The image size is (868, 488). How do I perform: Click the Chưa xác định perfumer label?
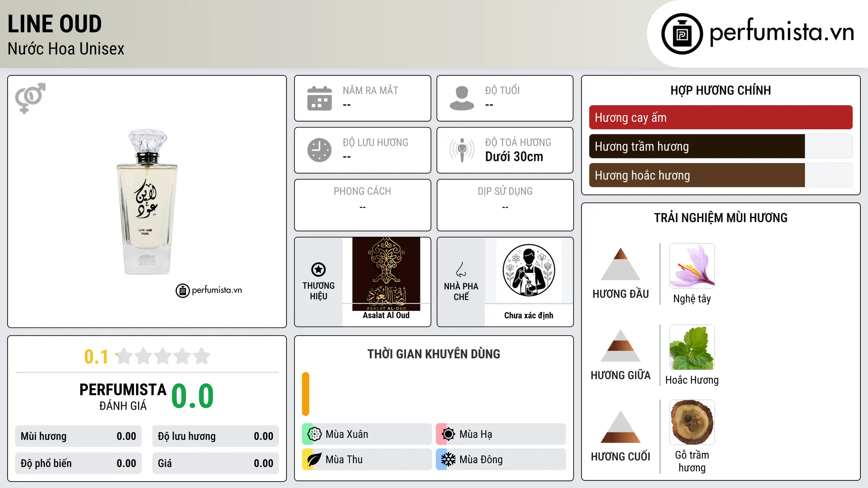(x=529, y=315)
